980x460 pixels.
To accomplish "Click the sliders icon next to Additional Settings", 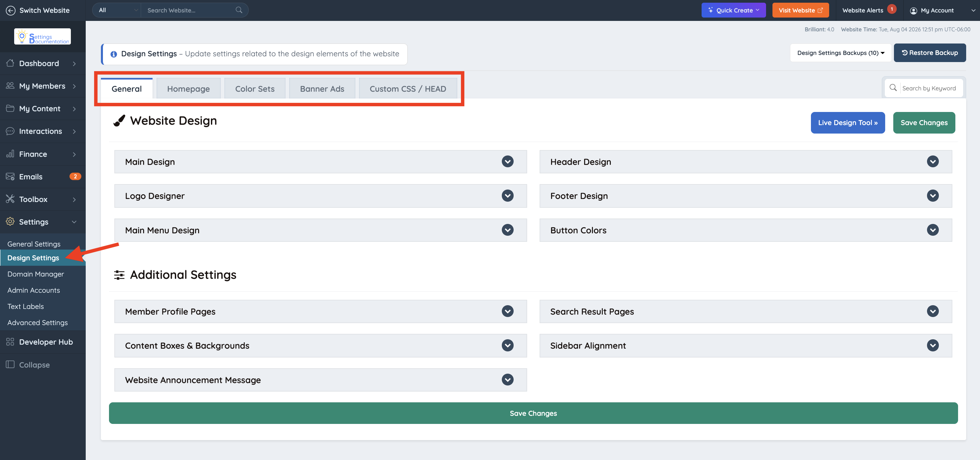I will [x=119, y=275].
